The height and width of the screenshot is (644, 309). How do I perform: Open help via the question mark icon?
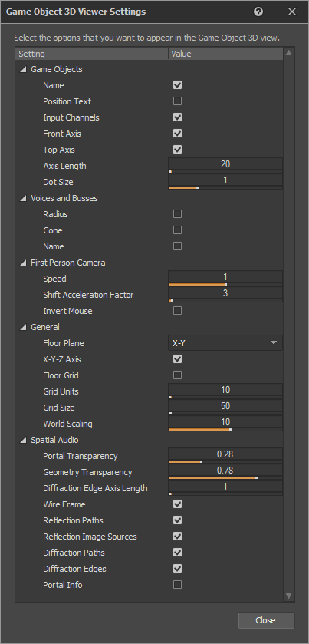point(258,12)
